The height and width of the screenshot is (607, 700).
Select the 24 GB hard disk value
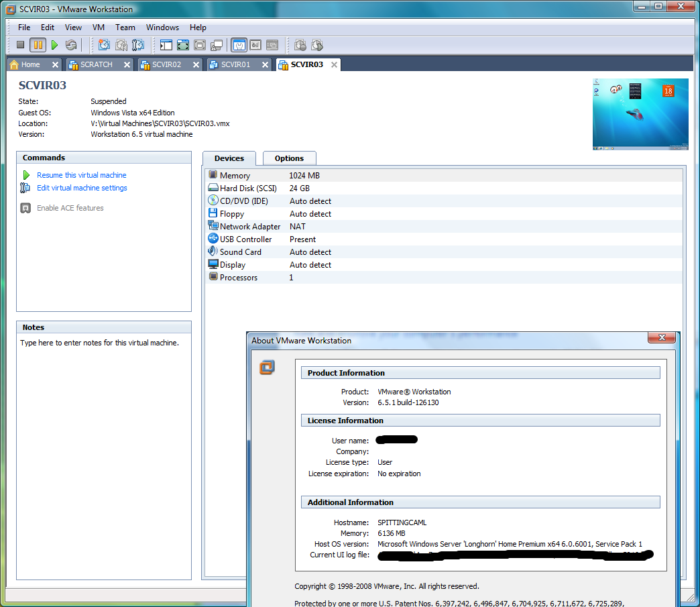tap(299, 188)
